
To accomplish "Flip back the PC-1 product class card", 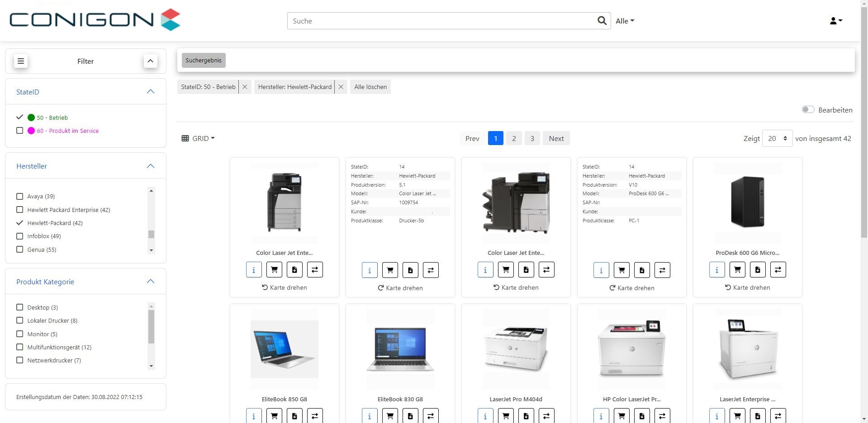I will tap(632, 288).
